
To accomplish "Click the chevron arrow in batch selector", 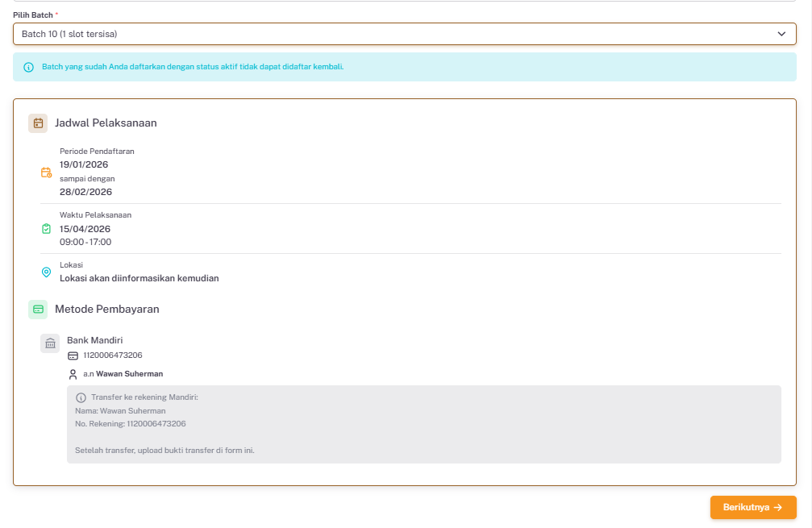I will tap(781, 34).
